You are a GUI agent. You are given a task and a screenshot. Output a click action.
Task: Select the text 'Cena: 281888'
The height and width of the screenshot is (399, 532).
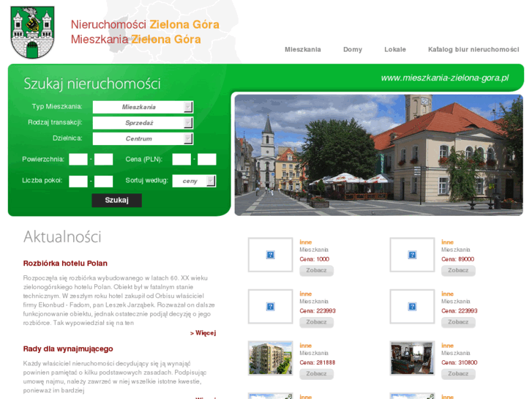(x=318, y=362)
